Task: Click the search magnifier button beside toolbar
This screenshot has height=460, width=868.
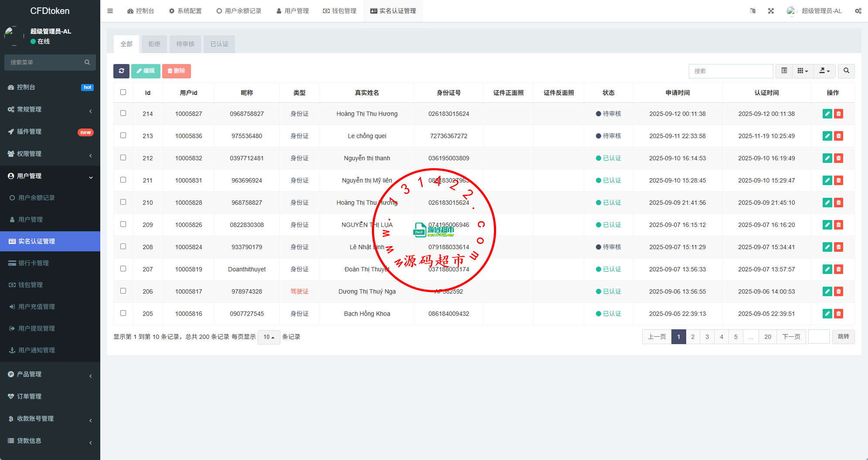Action: tap(846, 71)
